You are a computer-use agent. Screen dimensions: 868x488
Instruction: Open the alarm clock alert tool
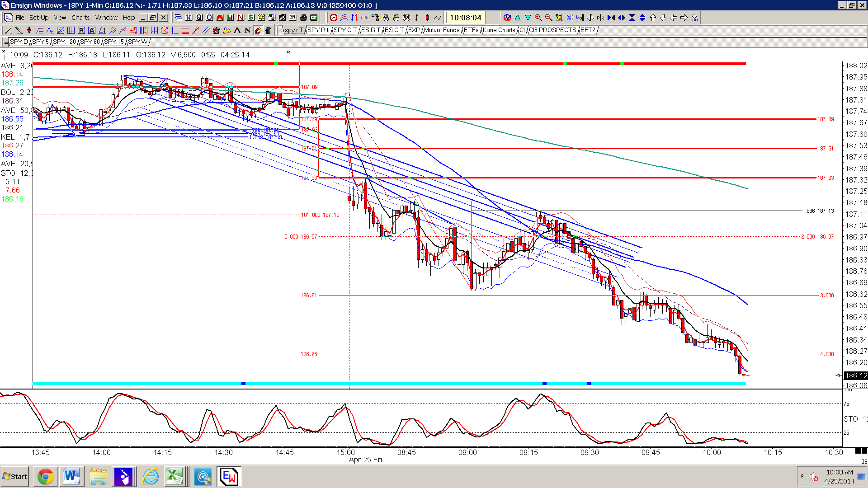(216, 30)
